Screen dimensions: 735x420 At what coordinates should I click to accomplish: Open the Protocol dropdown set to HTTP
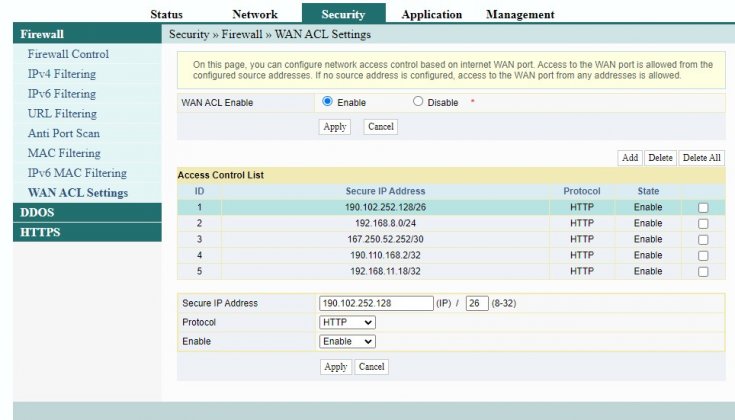click(x=347, y=322)
